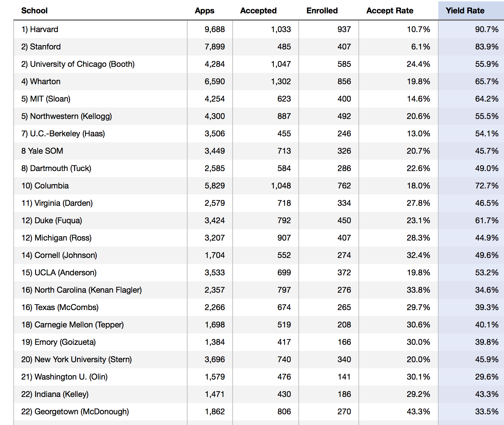Select the highlighted Yield Rate header
The image size is (504, 425).
(x=465, y=11)
